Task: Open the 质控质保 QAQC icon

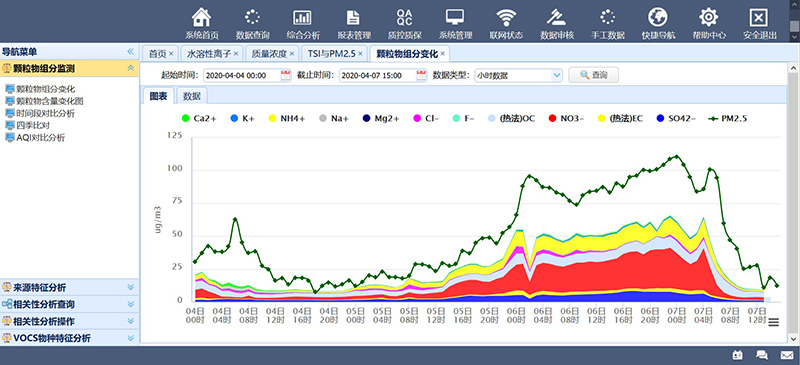Action: pos(404,17)
